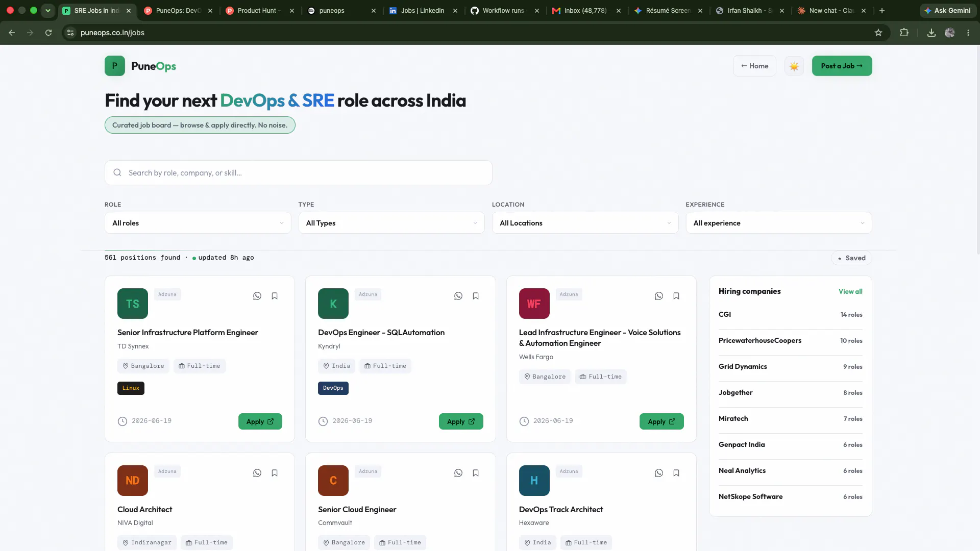Share Commvault Senior Cloud Engineer on WhatsApp
The width and height of the screenshot is (980, 551).
[x=458, y=473]
